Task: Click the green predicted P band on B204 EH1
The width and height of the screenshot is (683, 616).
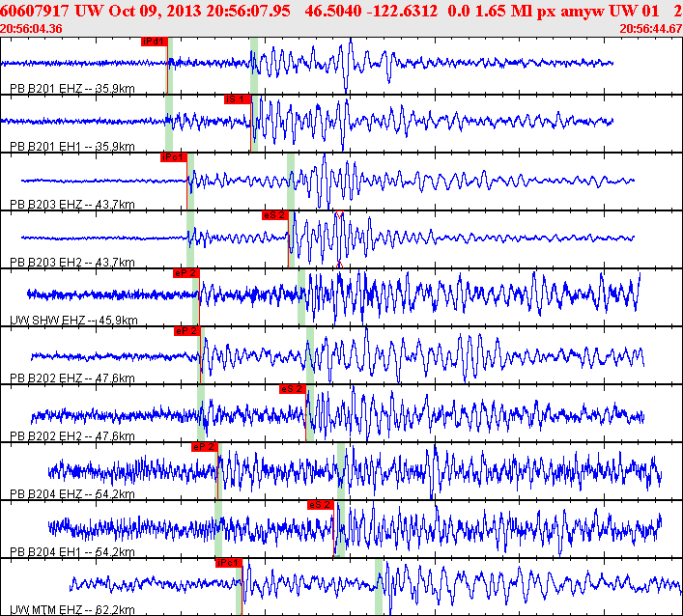Action: [218, 528]
